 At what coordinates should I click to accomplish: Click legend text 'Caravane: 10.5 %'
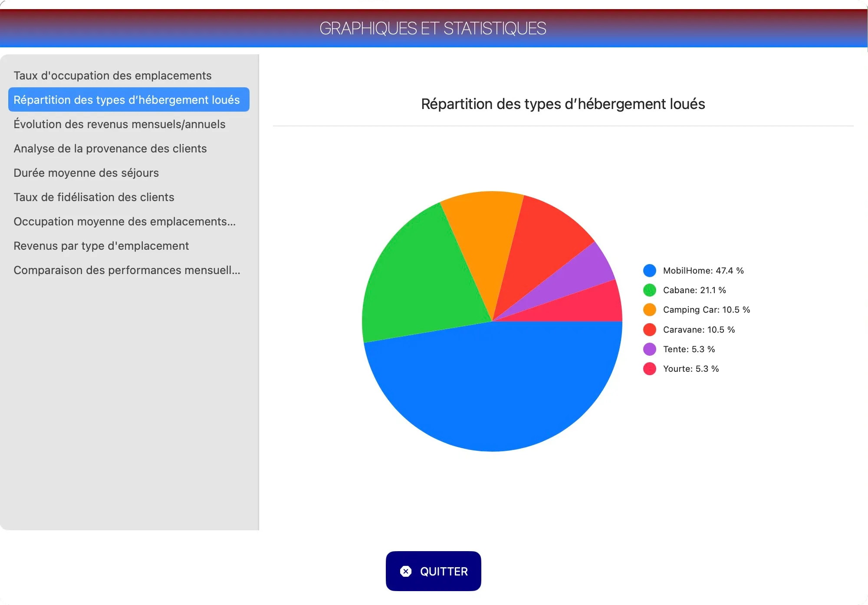click(699, 330)
